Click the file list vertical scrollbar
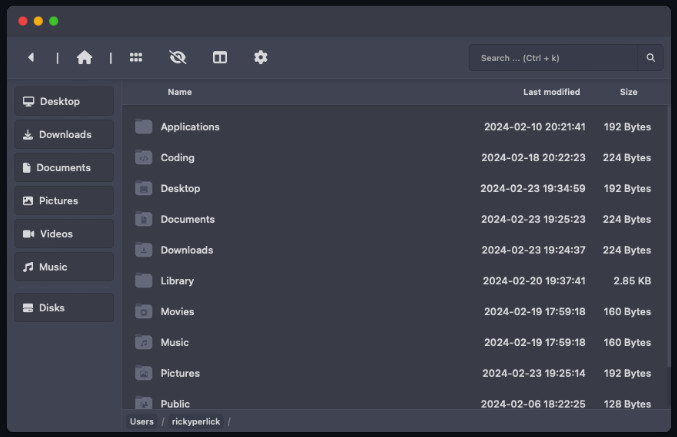This screenshot has width=677, height=437. 668,238
